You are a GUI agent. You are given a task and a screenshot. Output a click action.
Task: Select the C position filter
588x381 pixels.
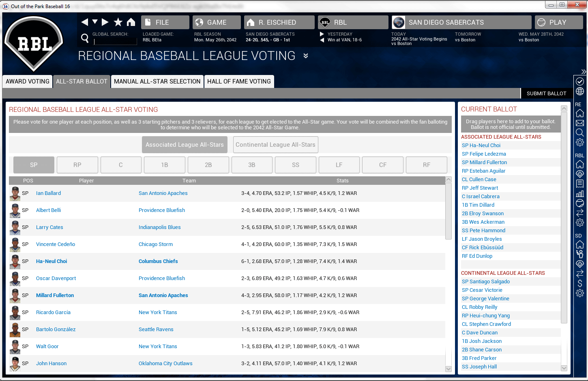pyautogui.click(x=121, y=165)
